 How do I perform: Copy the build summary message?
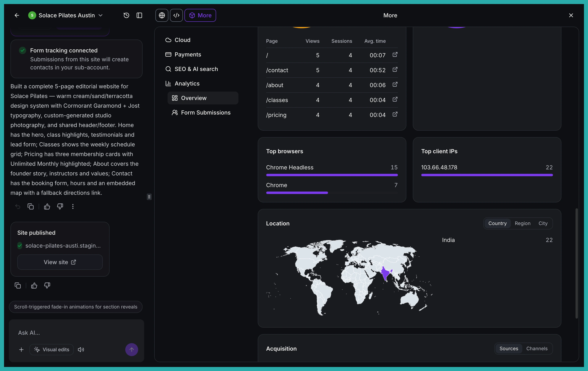(x=31, y=207)
